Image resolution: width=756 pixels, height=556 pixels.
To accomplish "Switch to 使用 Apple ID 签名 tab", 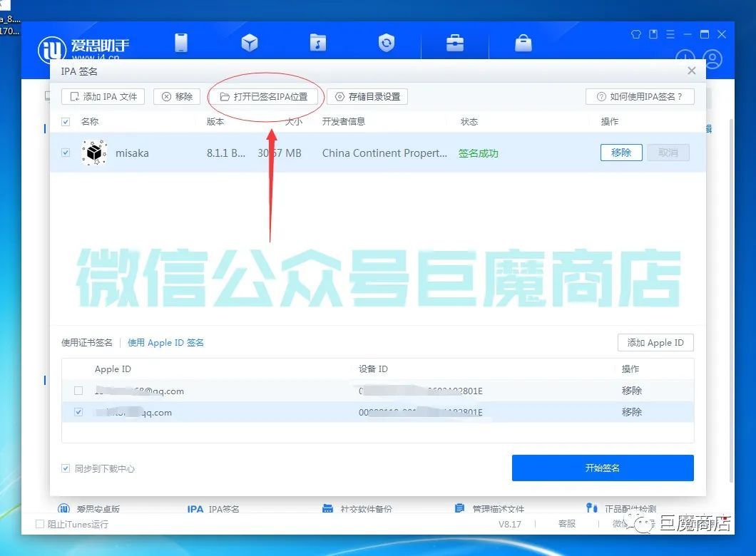I will pos(165,343).
